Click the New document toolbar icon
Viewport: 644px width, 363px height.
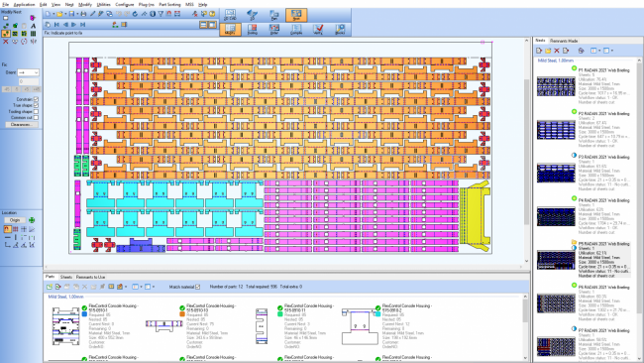[x=49, y=14]
